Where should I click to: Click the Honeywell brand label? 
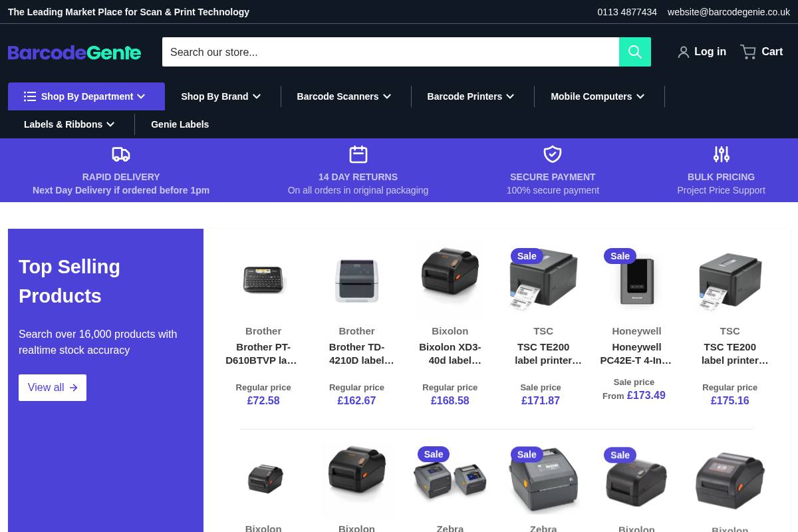point(637,331)
